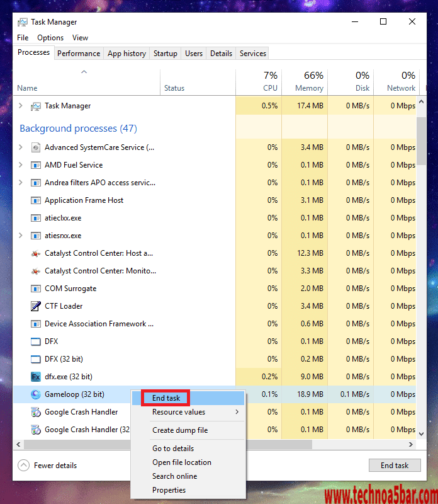Click the Catalyst Control Center Host icon

36,254
